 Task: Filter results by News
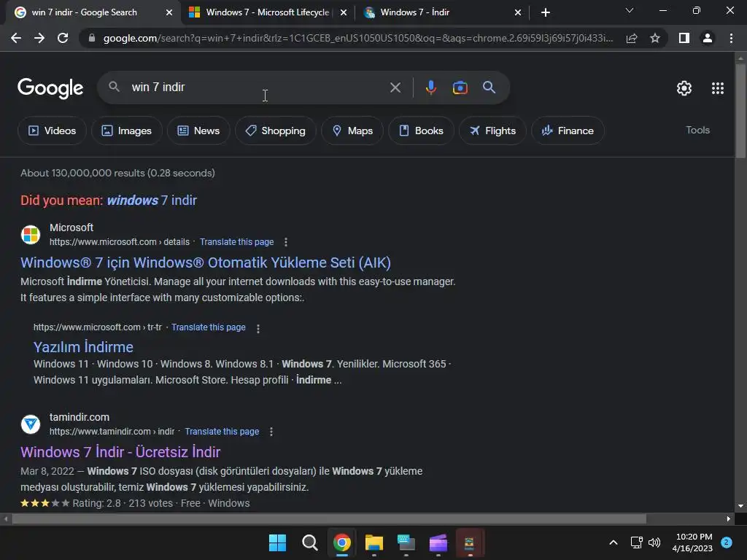click(198, 131)
